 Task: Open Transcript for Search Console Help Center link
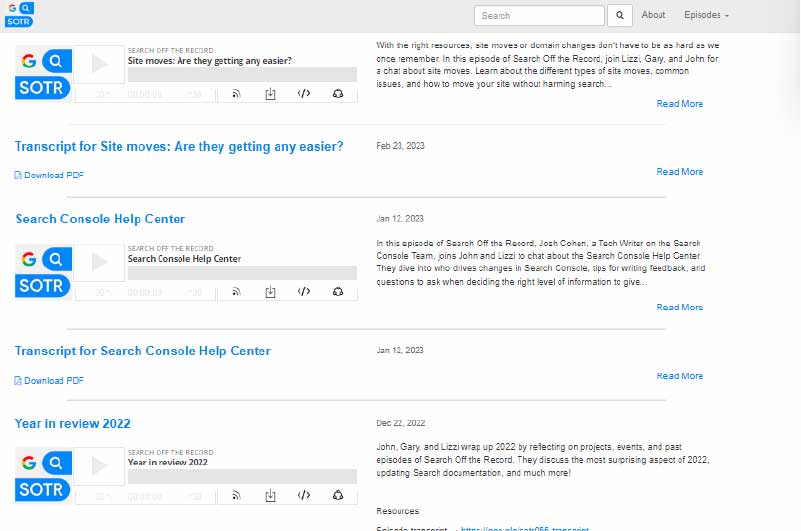pos(143,351)
